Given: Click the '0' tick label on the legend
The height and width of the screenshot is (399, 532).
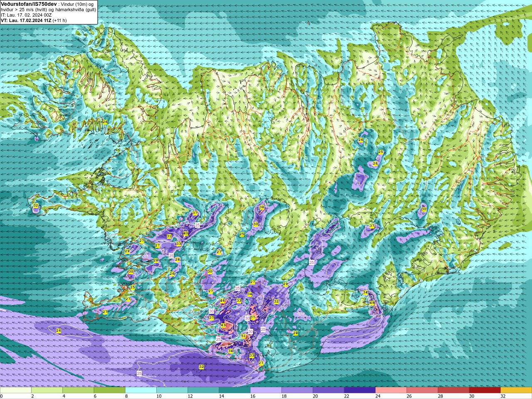Looking at the screenshot, I should pos(2,396).
